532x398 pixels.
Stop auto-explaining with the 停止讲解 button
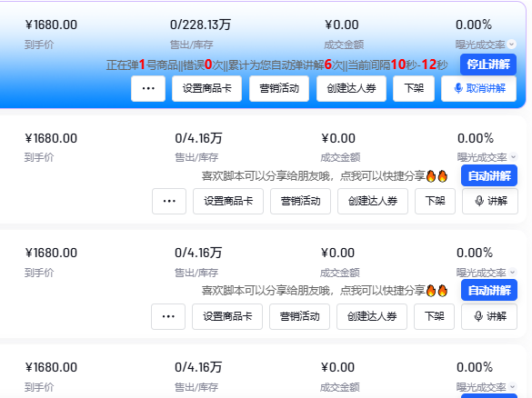click(488, 65)
